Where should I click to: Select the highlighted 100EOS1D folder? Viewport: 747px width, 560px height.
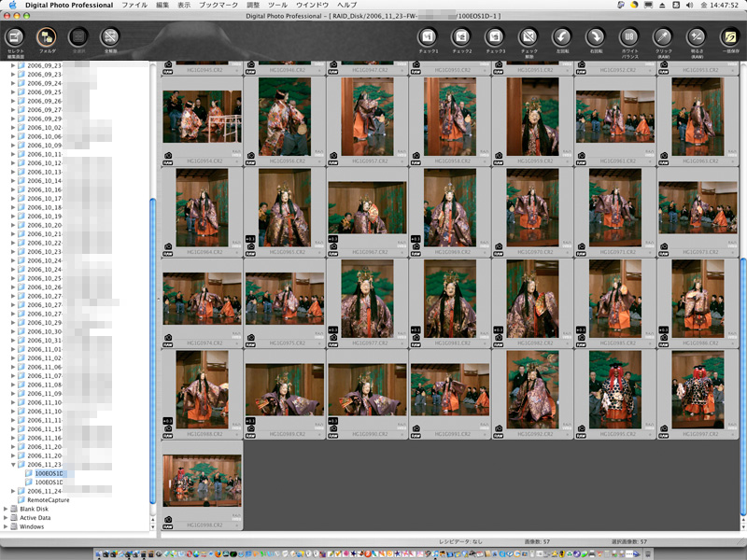(x=49, y=473)
